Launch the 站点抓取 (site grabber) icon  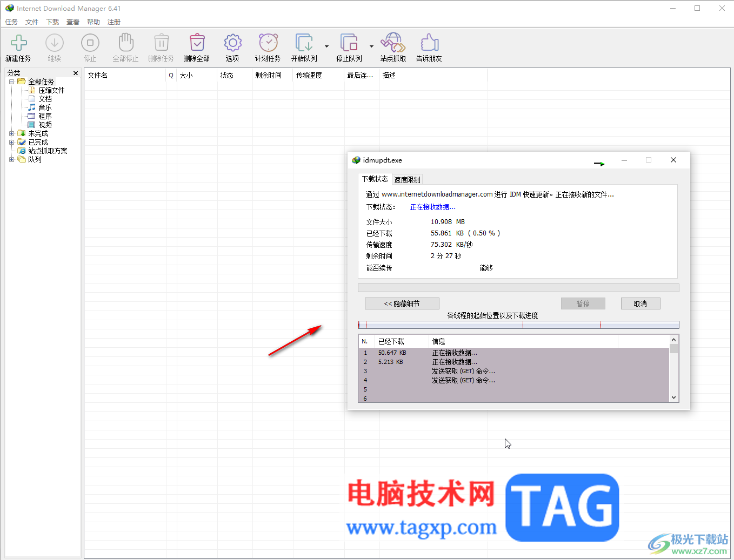[x=393, y=43]
